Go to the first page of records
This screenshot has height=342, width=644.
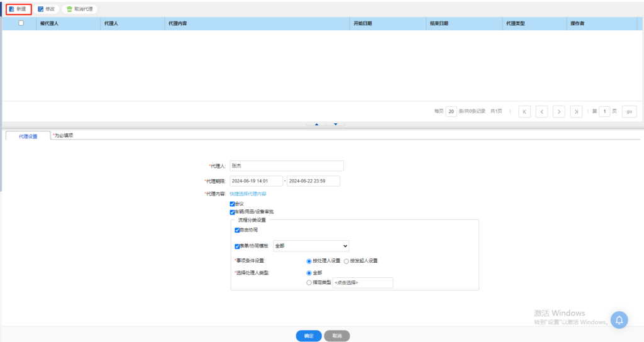pyautogui.click(x=525, y=111)
